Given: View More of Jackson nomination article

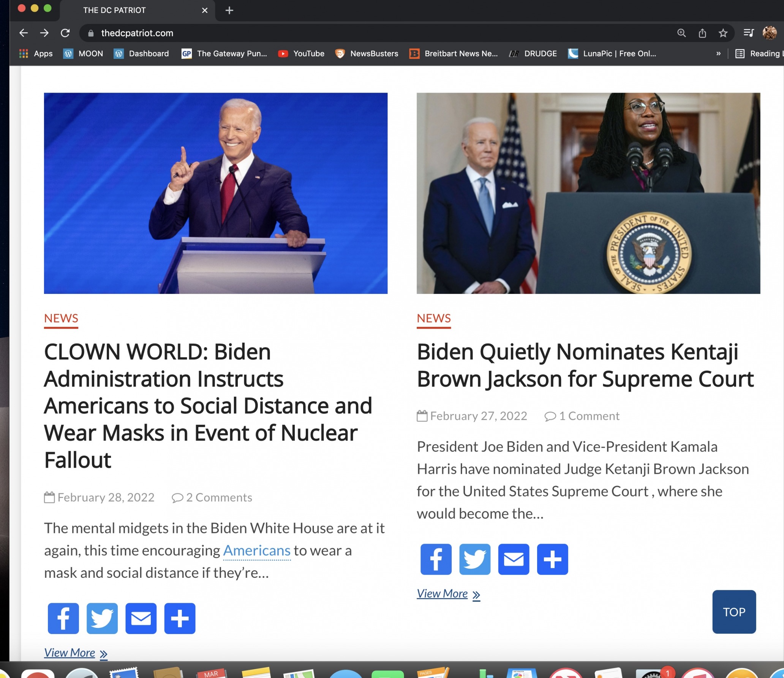Looking at the screenshot, I should point(448,594).
